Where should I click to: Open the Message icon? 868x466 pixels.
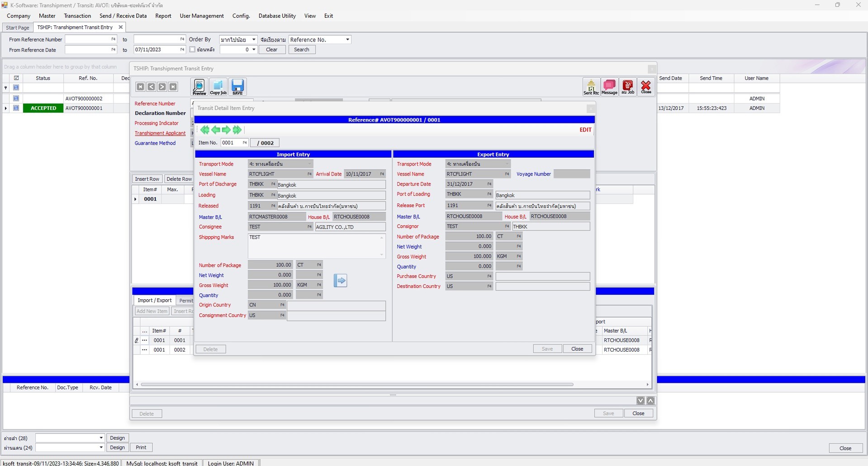(609, 86)
